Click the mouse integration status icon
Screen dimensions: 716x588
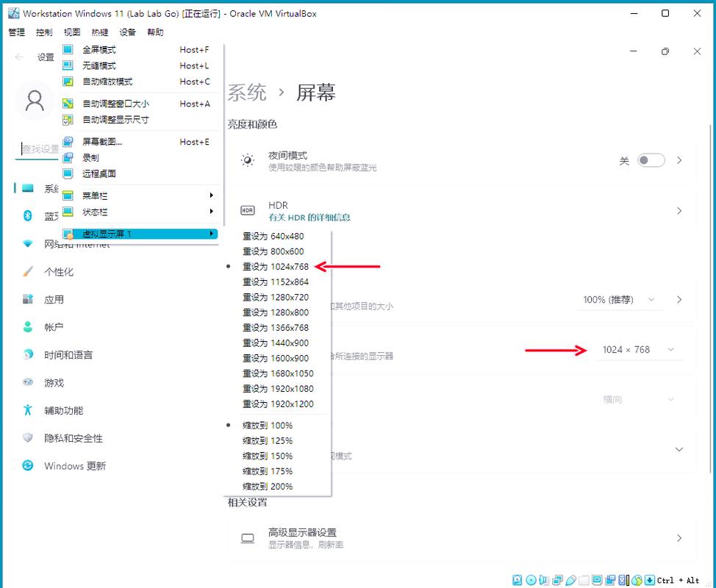(x=637, y=580)
